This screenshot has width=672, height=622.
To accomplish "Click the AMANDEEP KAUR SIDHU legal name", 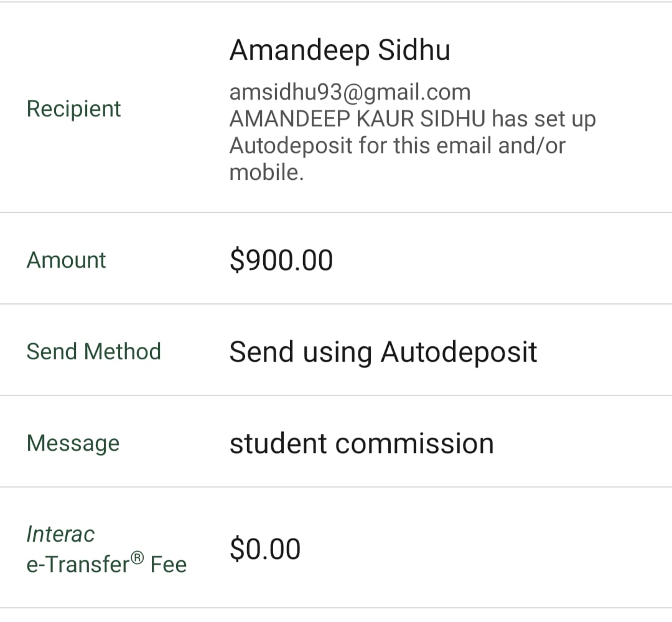I will click(x=357, y=119).
